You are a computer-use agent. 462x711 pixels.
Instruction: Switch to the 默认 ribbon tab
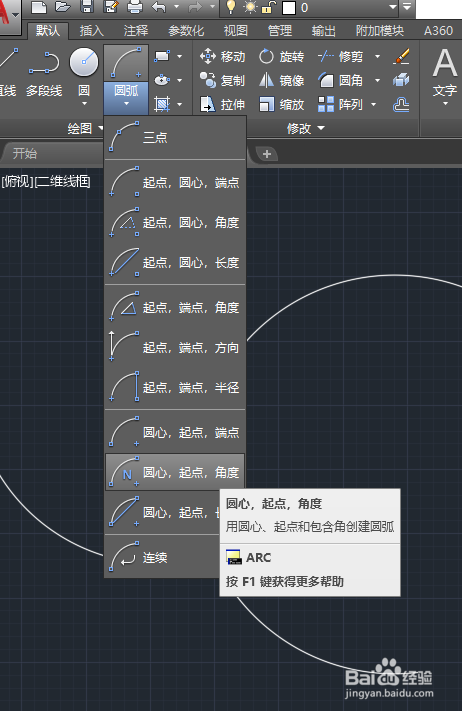pos(48,30)
